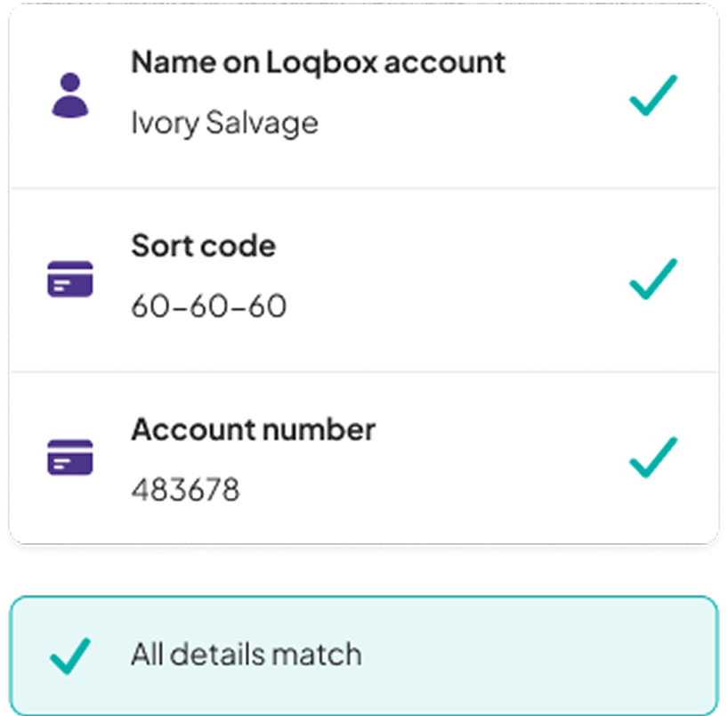Click the "Account number" heading
Viewport: 728px width, 716px height.
click(253, 429)
